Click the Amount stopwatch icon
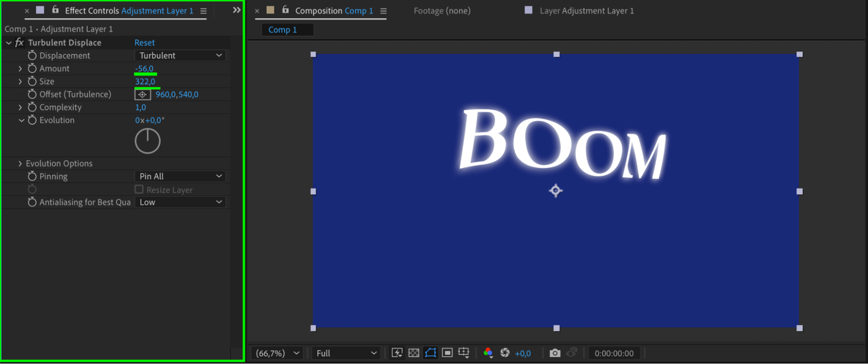868x364 pixels. click(32, 68)
